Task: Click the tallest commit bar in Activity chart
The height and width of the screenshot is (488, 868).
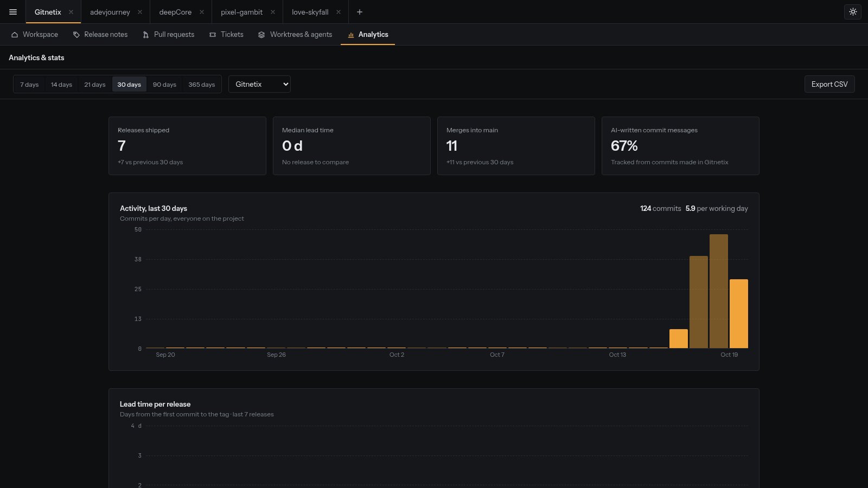Action: [719, 291]
